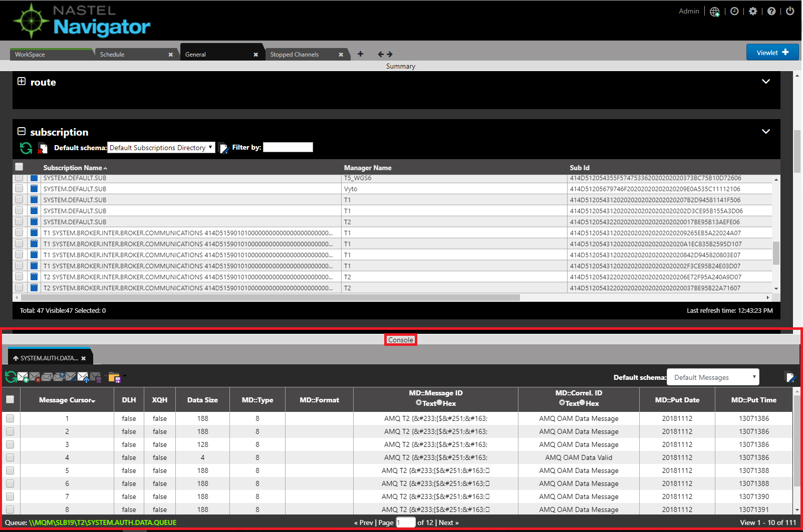This screenshot has height=532, width=803.
Task: Check the box for SYSTEM.DEFAULT.SUB T2 row
Action: pyautogui.click(x=19, y=222)
